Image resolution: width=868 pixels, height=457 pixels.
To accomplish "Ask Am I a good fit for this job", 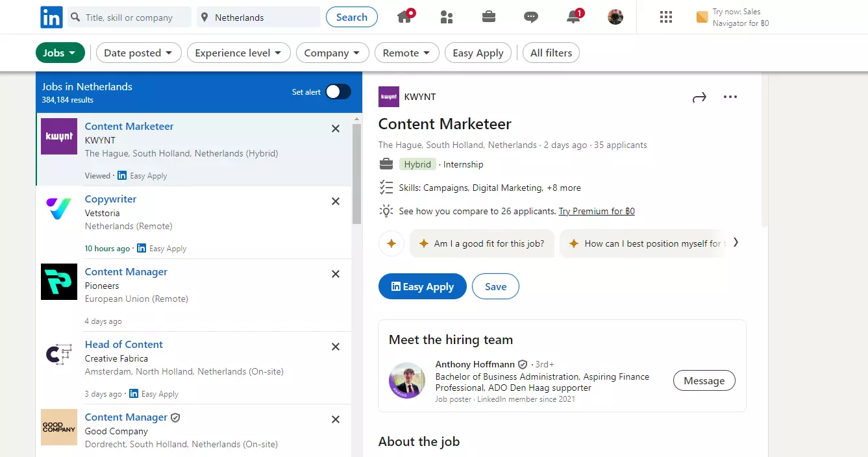I will [482, 243].
